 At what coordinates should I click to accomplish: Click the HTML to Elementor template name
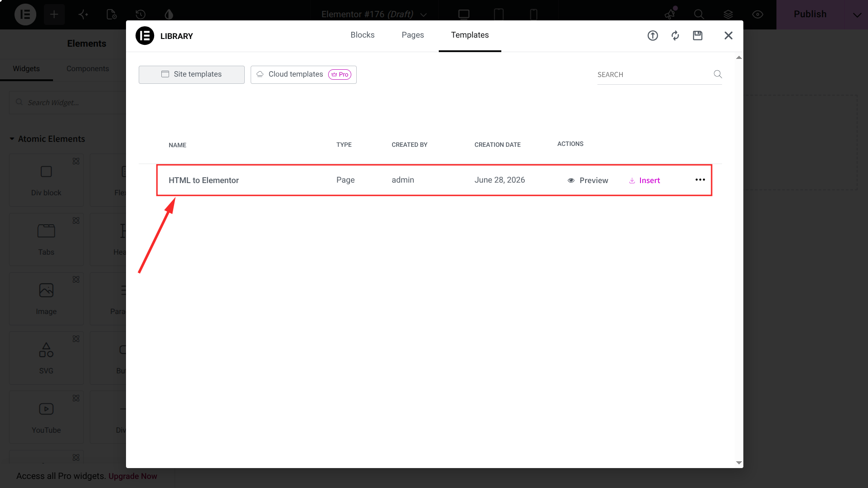click(x=204, y=180)
